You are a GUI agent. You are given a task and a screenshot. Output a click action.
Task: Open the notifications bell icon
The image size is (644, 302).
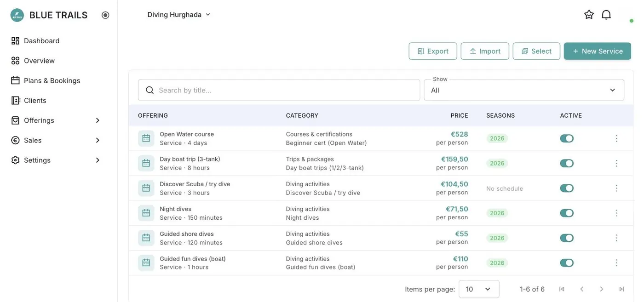tap(606, 15)
